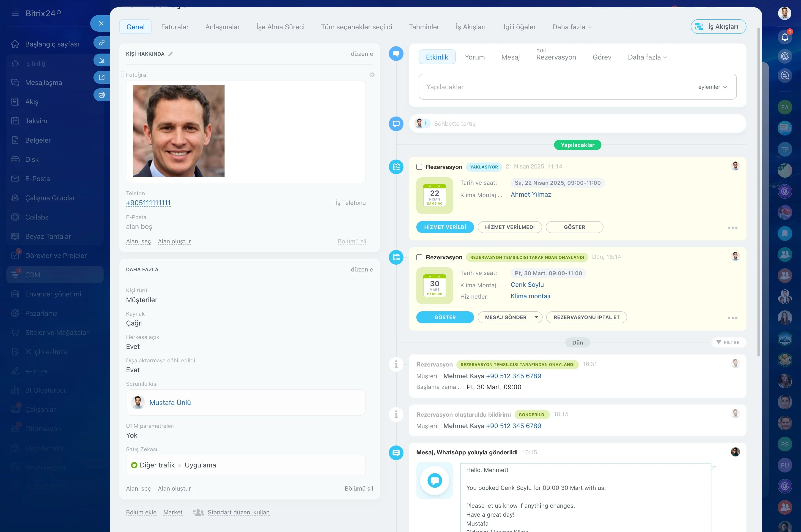Select the Görev activity tab
801x532 pixels.
click(x=602, y=57)
